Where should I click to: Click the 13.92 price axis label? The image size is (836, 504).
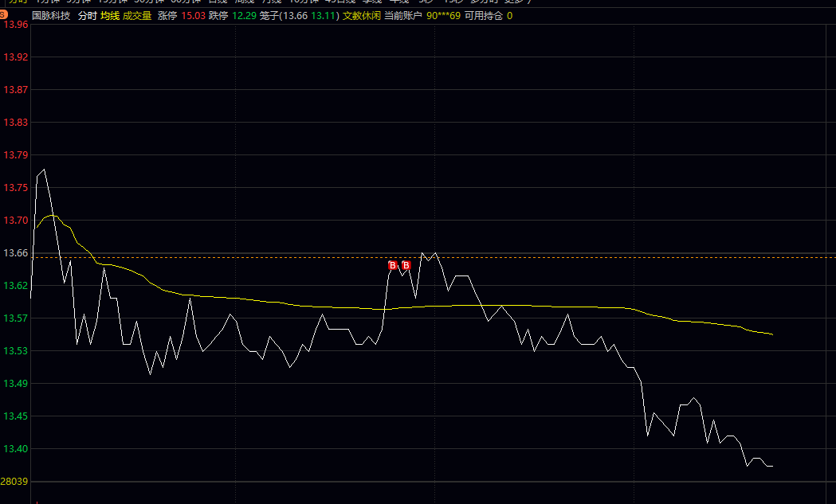point(15,57)
